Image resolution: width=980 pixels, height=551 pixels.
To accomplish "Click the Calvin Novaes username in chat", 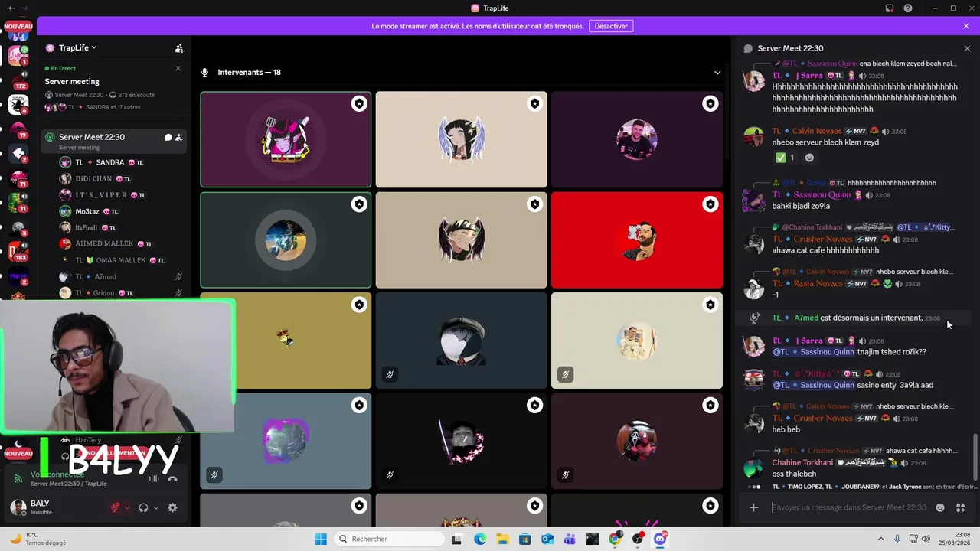I will coord(816,131).
